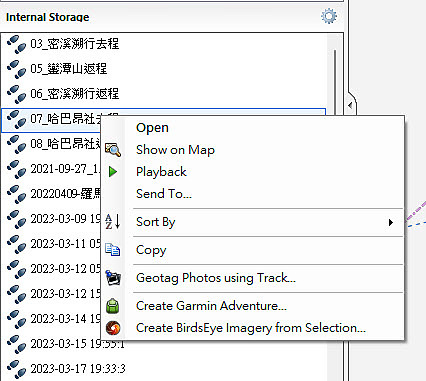This screenshot has height=381, width=426.
Task: Select Copy in the context menu
Action: 151,250
